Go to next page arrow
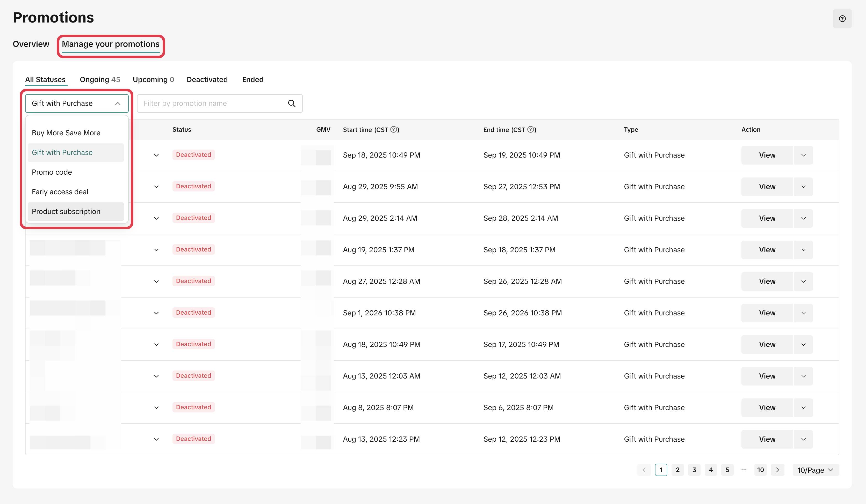 pyautogui.click(x=777, y=470)
